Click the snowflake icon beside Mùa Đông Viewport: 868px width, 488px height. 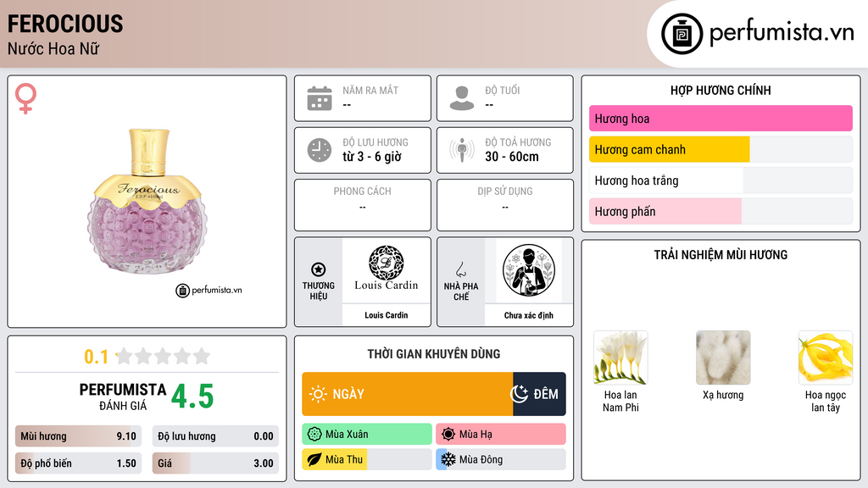[x=448, y=459]
